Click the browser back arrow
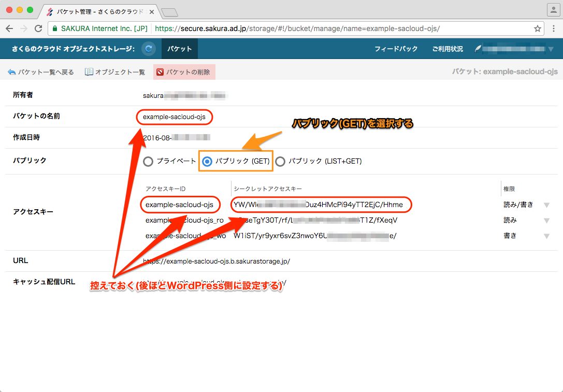This screenshot has height=392, width=563. click(x=9, y=28)
